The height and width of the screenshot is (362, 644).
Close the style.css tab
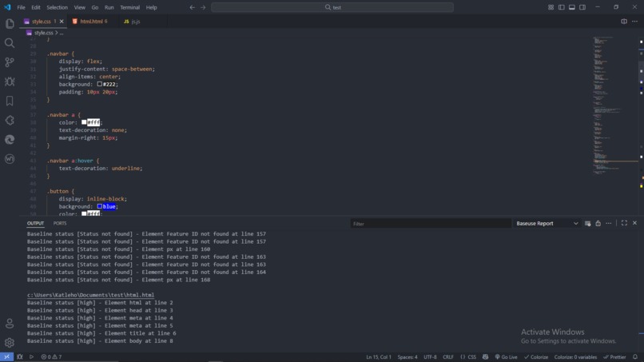pos(62,22)
